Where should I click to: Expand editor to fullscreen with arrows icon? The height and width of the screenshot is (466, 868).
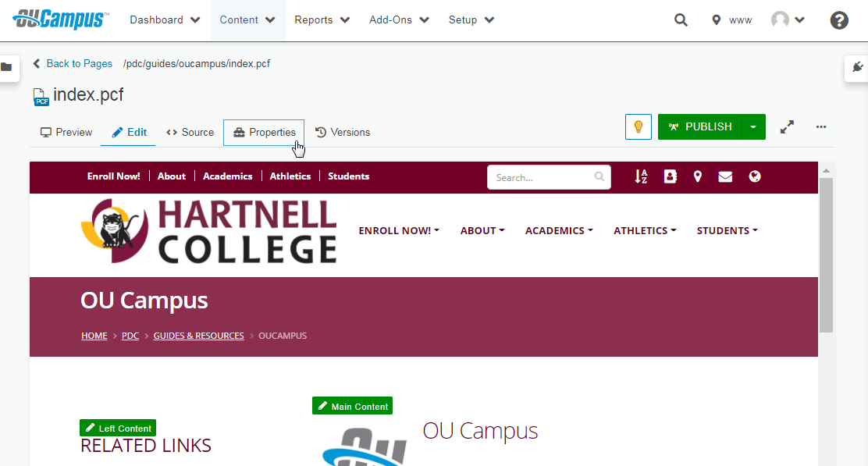[x=787, y=126]
